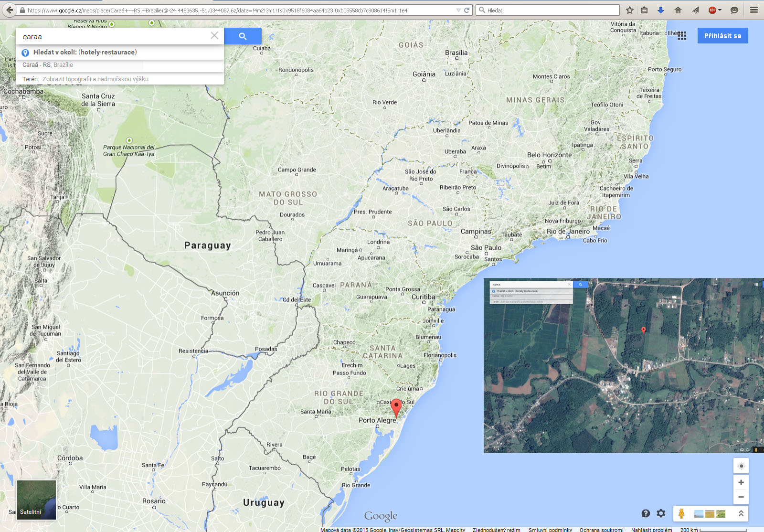Image resolution: width=764 pixels, height=532 pixels.
Task: Switch to the Satelitní satellite view thumbnail
Action: point(36,500)
